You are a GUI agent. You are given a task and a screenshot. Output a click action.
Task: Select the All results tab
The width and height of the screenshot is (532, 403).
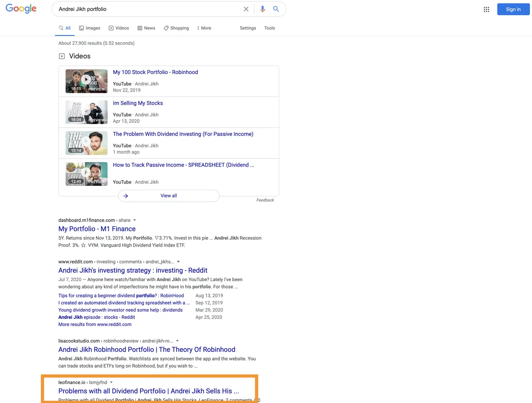[x=65, y=28]
